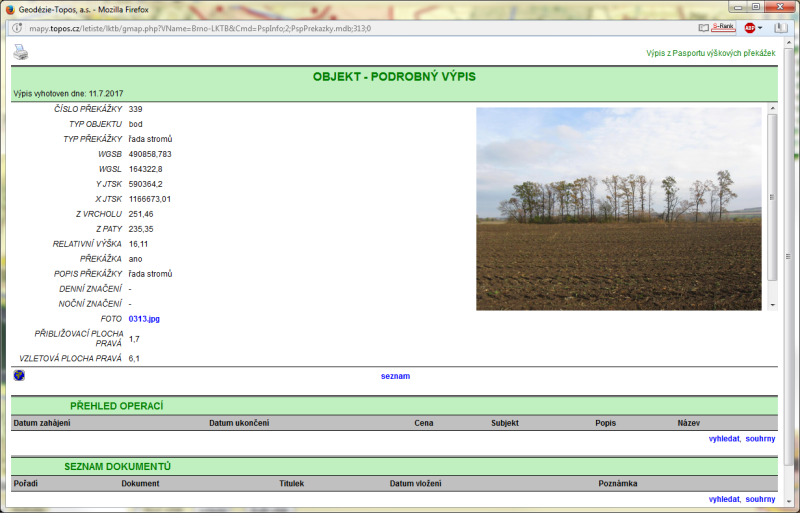Follow the seznam link
Image resolution: width=800 pixels, height=513 pixels.
click(395, 376)
